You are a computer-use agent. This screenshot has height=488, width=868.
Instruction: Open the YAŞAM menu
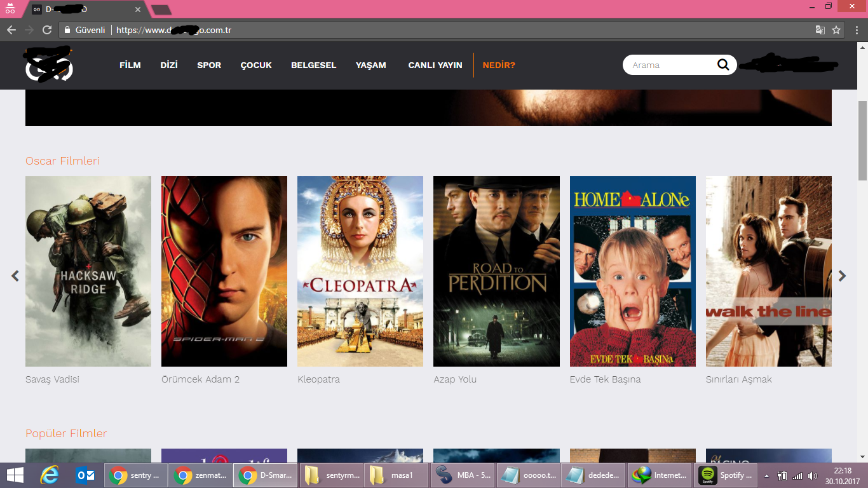click(x=371, y=65)
